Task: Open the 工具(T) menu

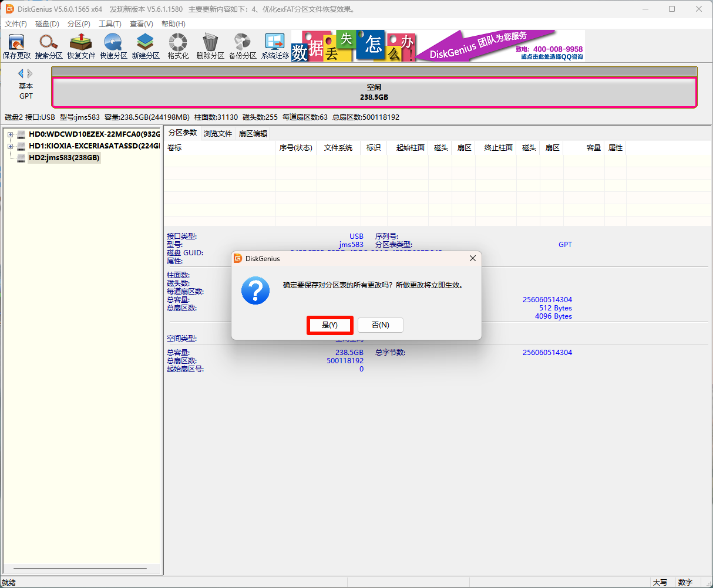Action: point(110,24)
